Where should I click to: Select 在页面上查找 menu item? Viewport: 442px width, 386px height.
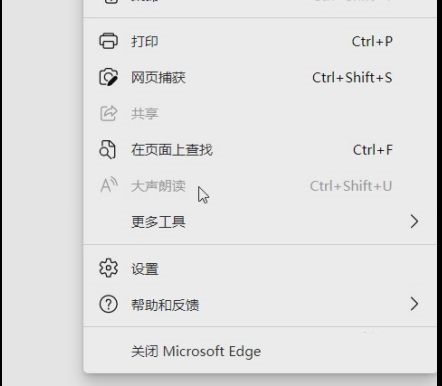point(260,150)
